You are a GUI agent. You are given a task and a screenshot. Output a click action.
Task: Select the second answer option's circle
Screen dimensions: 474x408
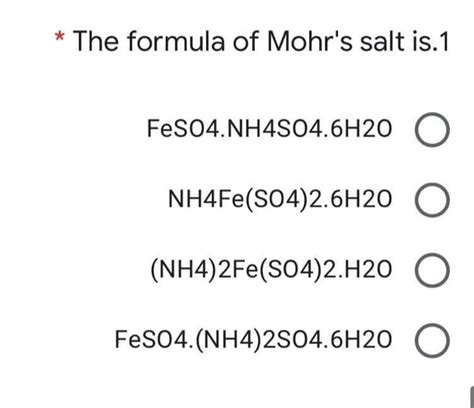(x=432, y=200)
